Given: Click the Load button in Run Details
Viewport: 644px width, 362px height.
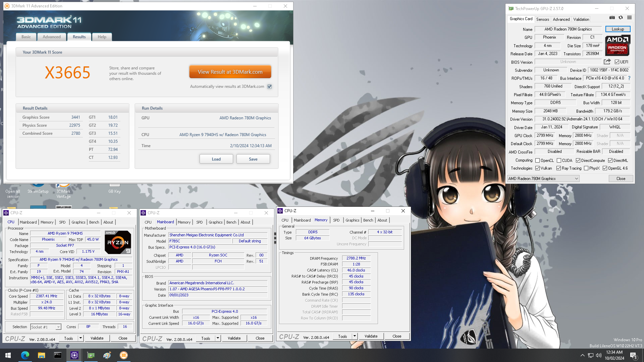Looking at the screenshot, I should click(216, 159).
